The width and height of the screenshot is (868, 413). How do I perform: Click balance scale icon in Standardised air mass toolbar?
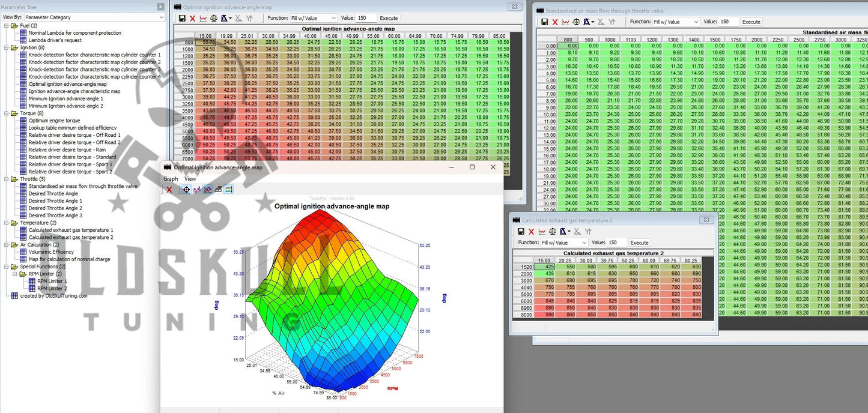[x=577, y=22]
